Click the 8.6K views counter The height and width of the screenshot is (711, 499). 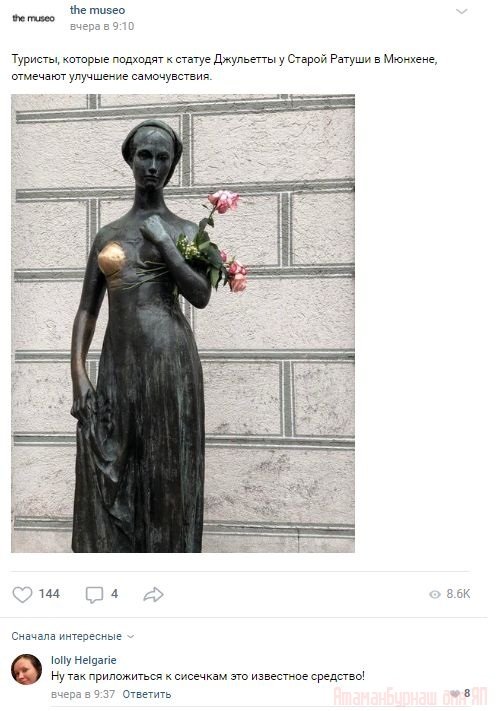pos(458,594)
